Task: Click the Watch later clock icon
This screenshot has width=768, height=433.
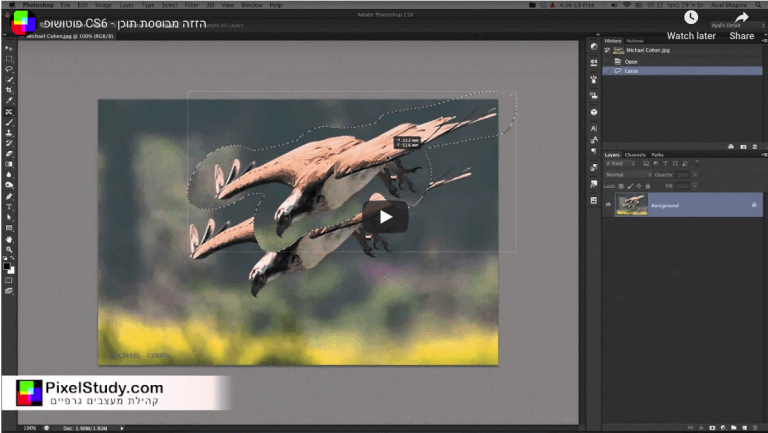Action: click(691, 18)
